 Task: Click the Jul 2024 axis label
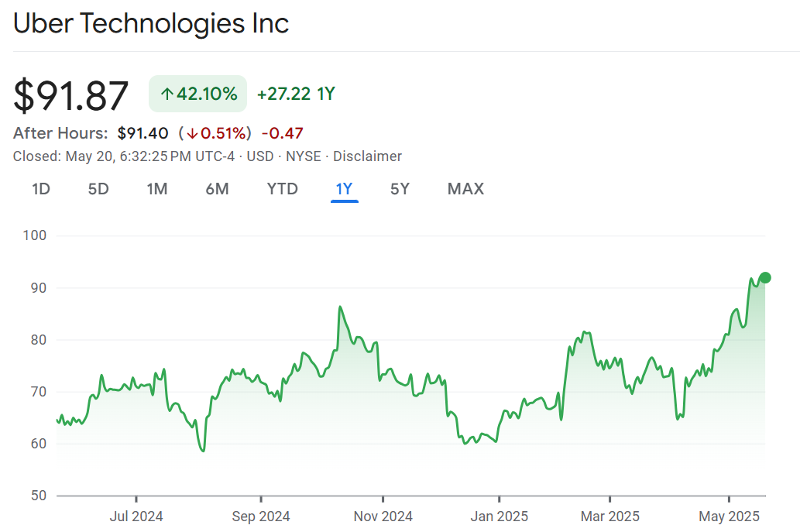(136, 516)
